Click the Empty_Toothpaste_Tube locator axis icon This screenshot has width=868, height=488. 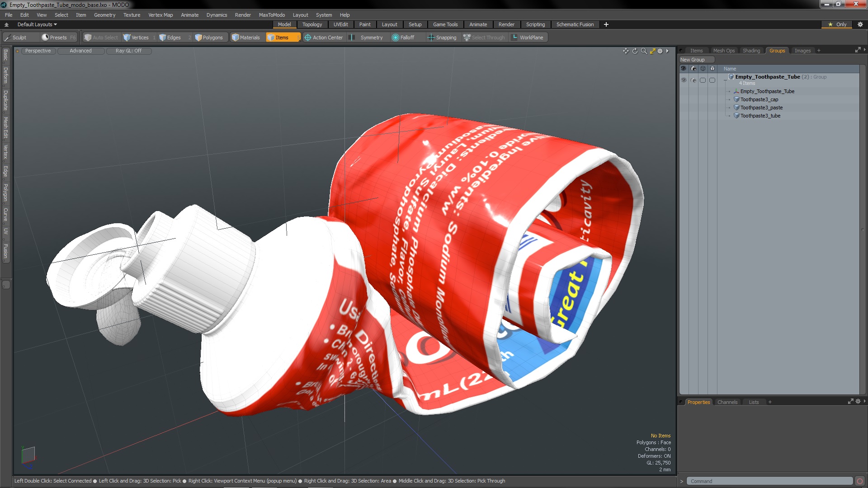tap(736, 91)
